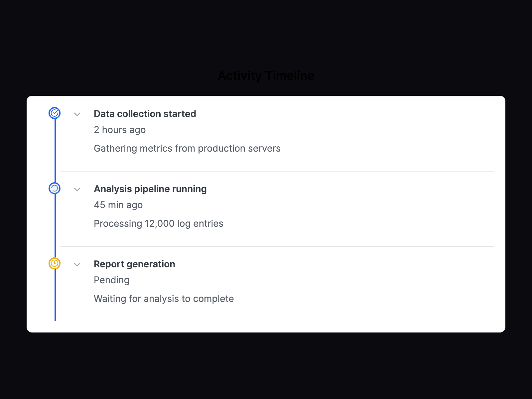Viewport: 532px width, 399px height.
Task: Click the text Processing 12,000 log entries
Action: coord(159,223)
